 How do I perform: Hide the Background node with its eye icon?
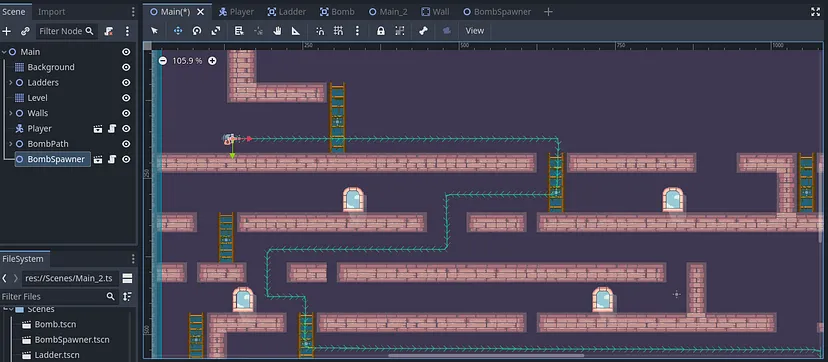(x=126, y=67)
